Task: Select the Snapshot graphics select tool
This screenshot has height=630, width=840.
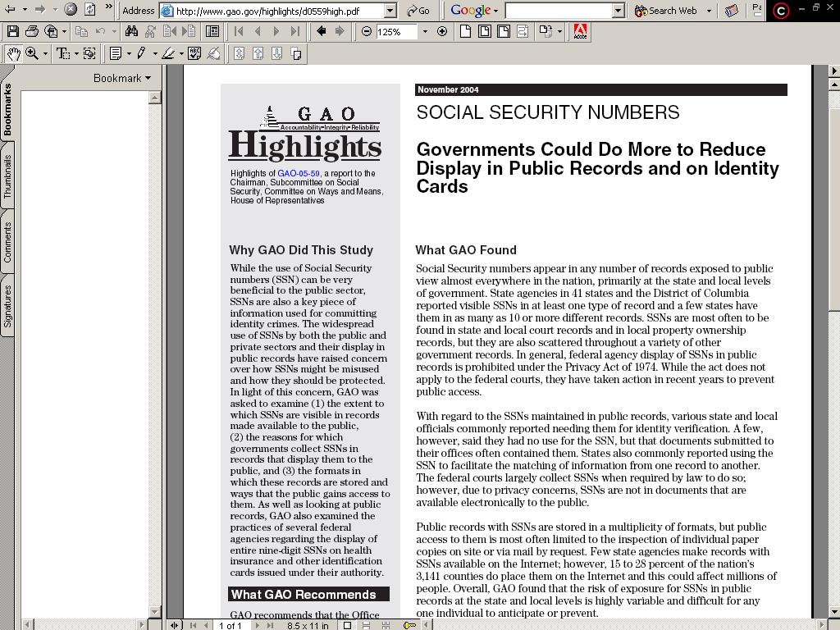Action: [x=89, y=53]
